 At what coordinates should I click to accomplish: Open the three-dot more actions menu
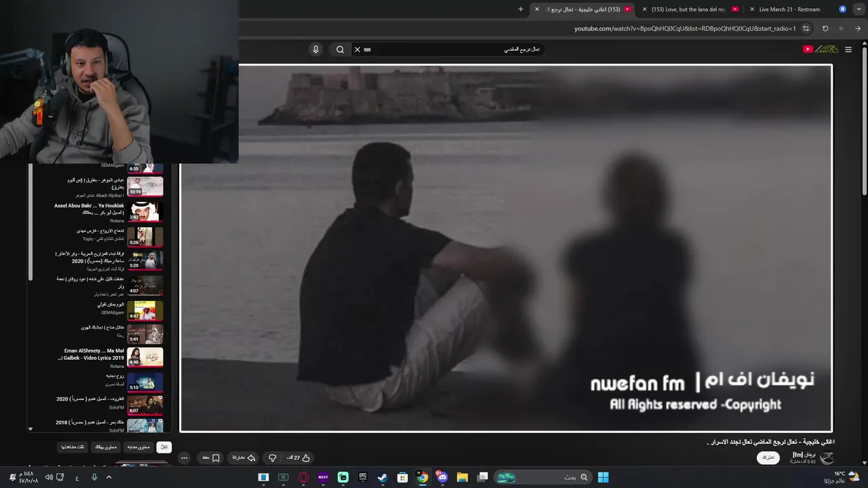tap(184, 458)
